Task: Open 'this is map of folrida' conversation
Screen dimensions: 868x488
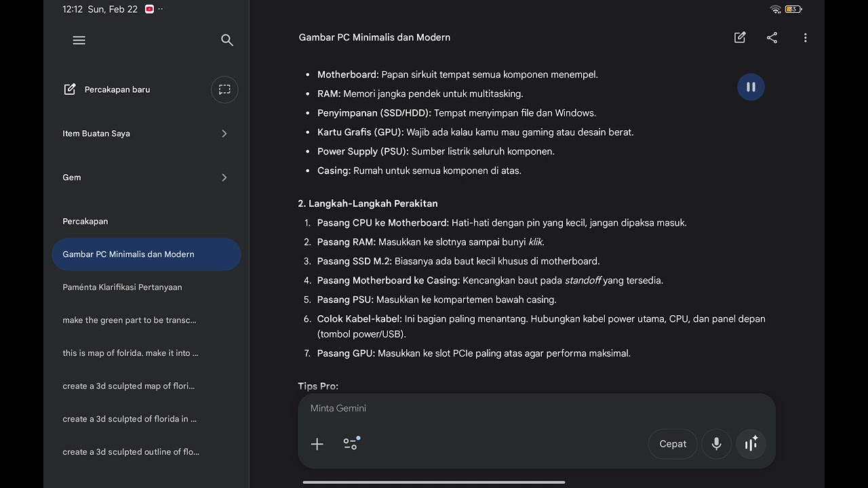Action: point(146,353)
